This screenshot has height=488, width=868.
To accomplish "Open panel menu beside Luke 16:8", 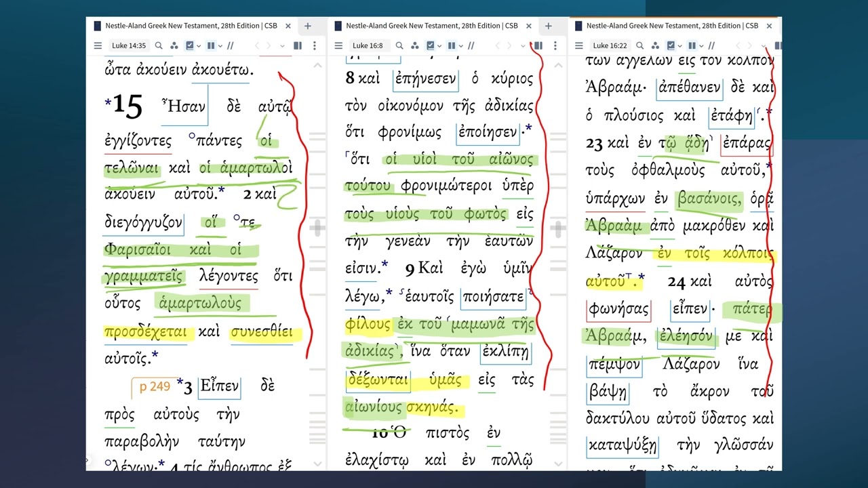I will (338, 45).
